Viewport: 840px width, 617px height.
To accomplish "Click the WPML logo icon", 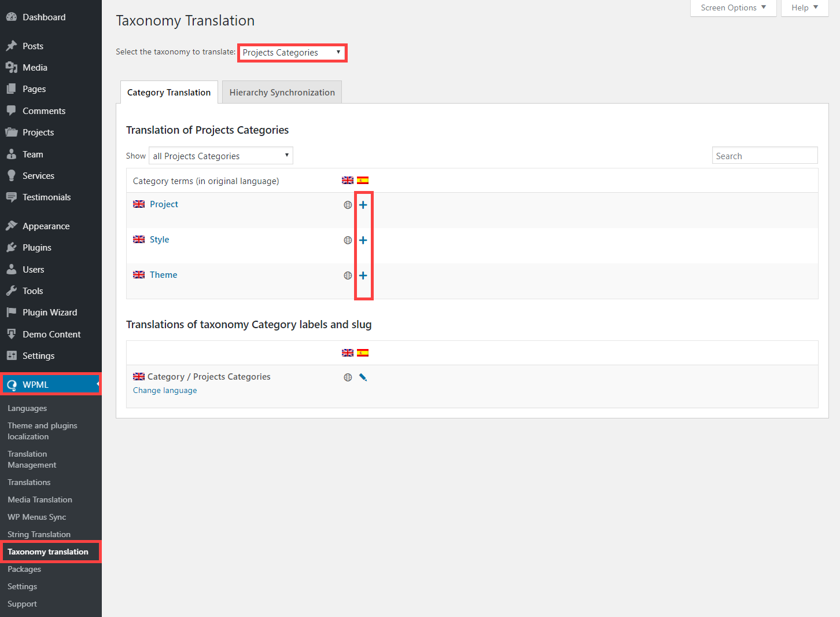I will (x=12, y=385).
